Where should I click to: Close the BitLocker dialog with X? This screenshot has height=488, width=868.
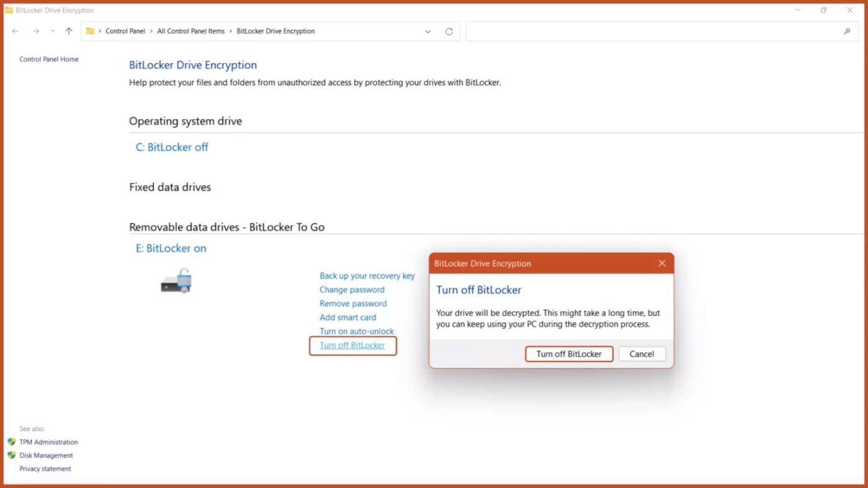point(662,264)
